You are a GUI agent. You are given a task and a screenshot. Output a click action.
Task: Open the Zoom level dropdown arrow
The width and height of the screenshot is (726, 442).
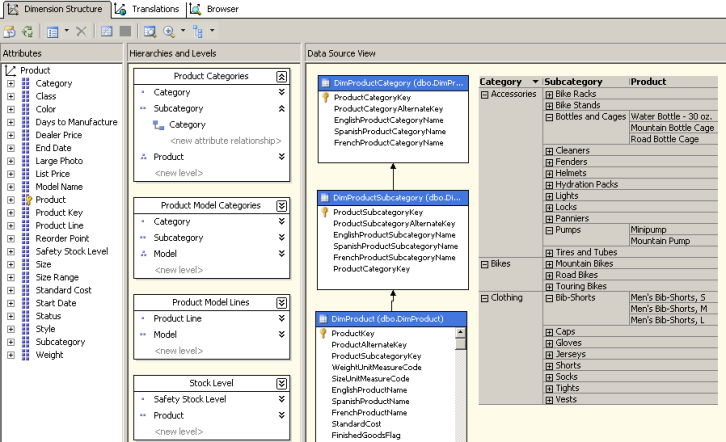(x=183, y=31)
